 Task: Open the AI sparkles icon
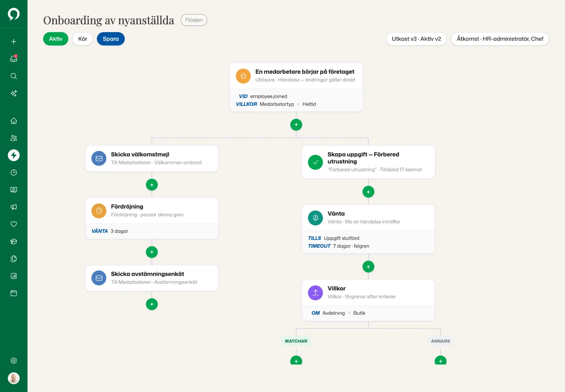click(x=14, y=94)
